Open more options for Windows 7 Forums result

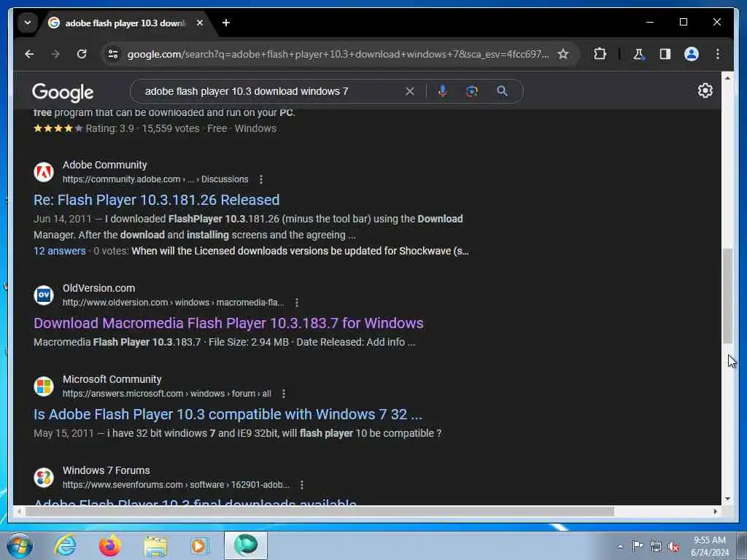[301, 485]
